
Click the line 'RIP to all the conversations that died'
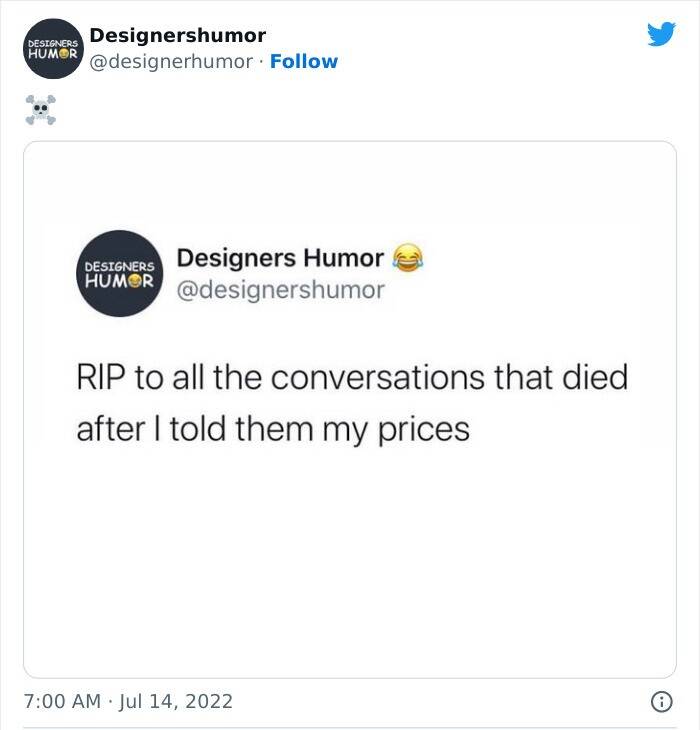(352, 379)
